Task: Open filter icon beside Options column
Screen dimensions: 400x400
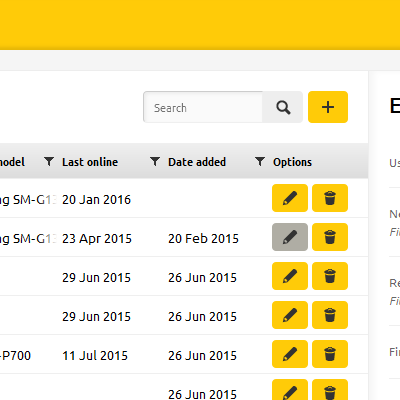Action: coord(260,162)
